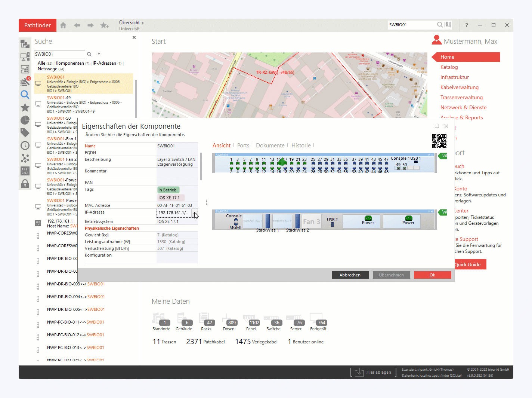Open the IP address sidebar icon (192.0.0.1)
This screenshot has height=398, width=532.
point(25,171)
